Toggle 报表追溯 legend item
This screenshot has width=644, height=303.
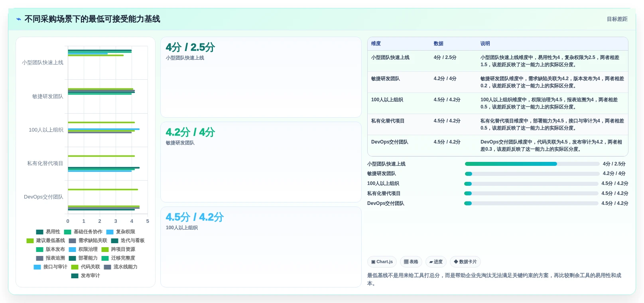[50, 258]
